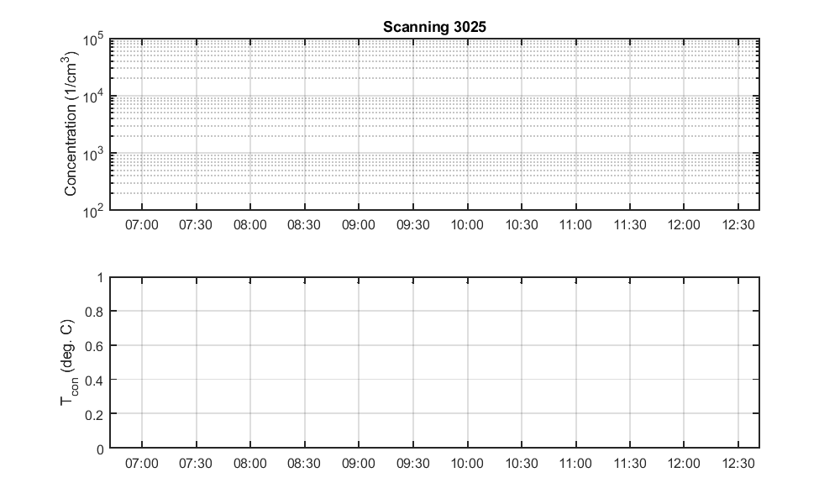Viewport: 840px width, 504px height.
Task: Click the 07:30 tick label under Tcon plot
Action: coord(196,464)
